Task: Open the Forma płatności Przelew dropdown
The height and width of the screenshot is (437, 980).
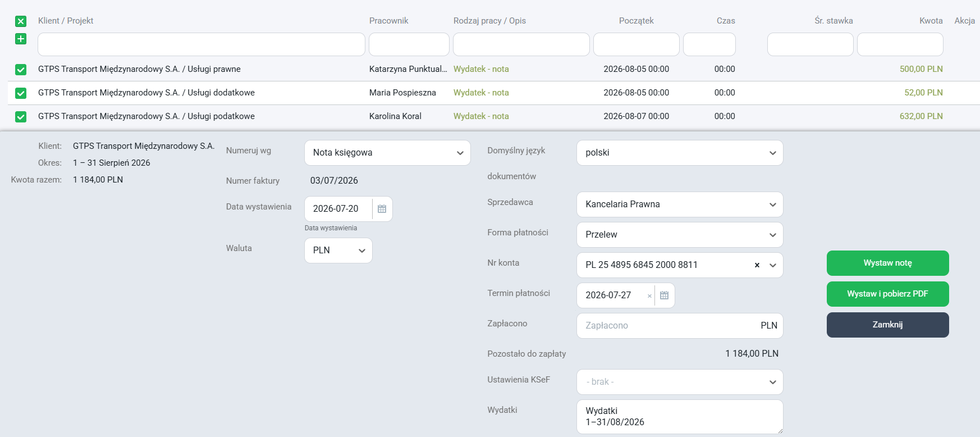Action: point(680,235)
